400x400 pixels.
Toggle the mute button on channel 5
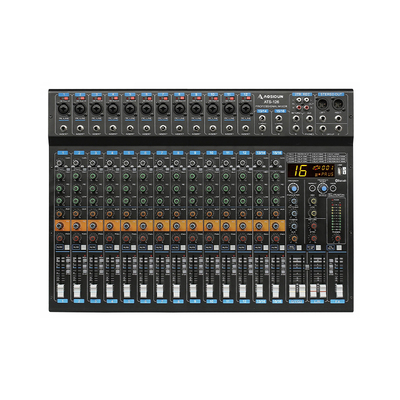click(x=126, y=248)
